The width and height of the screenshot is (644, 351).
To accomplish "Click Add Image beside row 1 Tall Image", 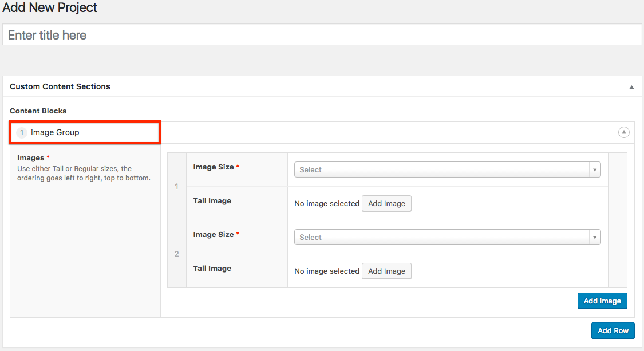I will coord(386,203).
